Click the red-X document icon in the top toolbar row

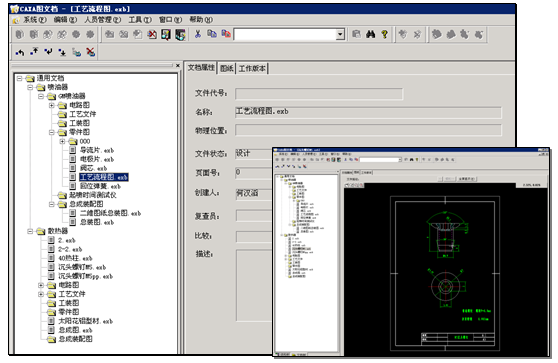coord(152,34)
